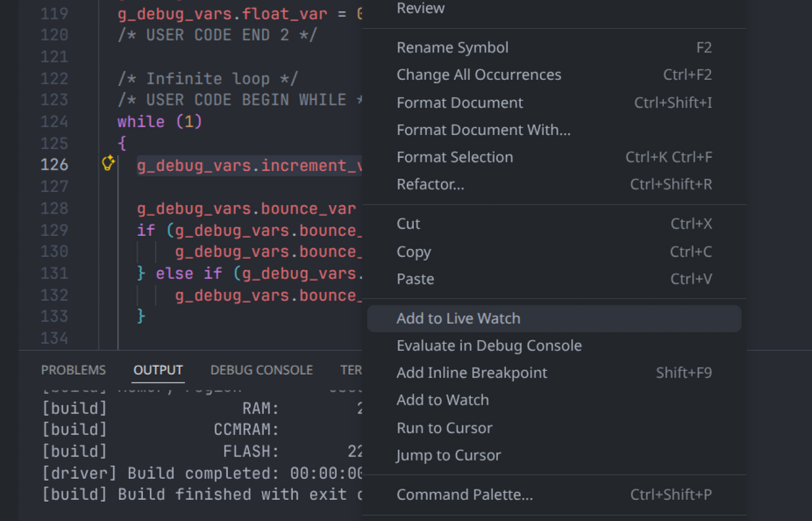The height and width of the screenshot is (521, 812).
Task: Click line number 131 in gutter
Action: (54, 274)
